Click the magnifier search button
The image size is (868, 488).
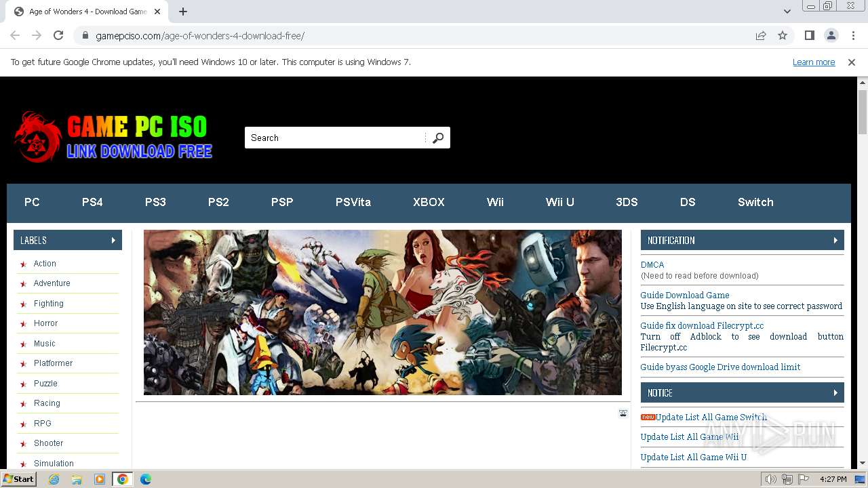(438, 138)
